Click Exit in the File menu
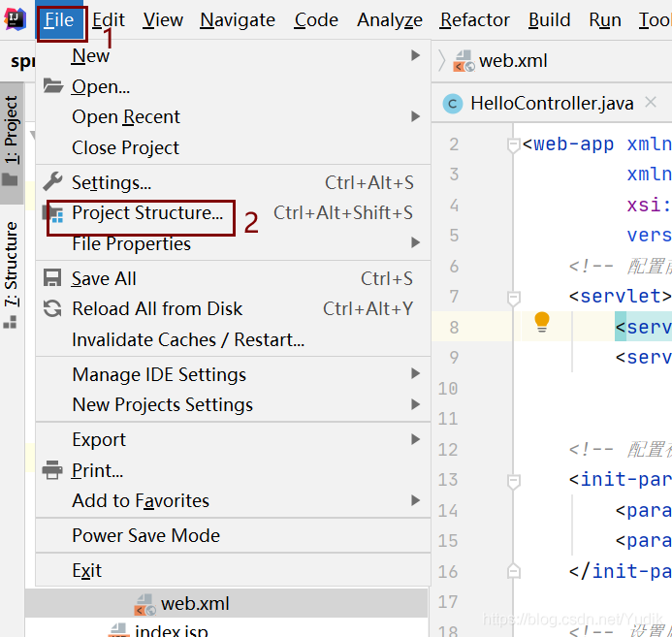Viewport: 672px width, 637px height. point(86,570)
